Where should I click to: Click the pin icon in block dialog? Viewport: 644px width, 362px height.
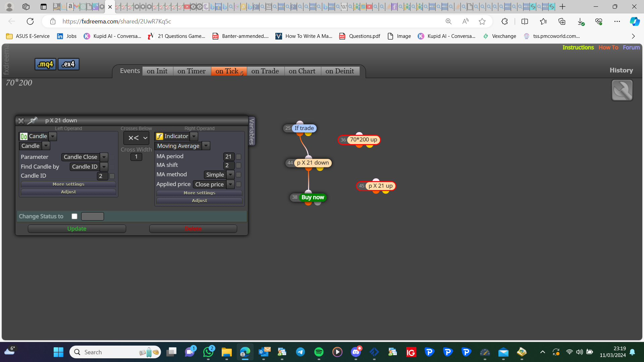tap(33, 120)
